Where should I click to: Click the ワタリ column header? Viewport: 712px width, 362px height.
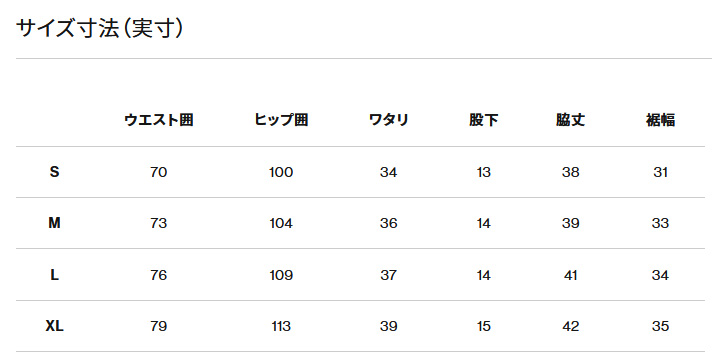pos(389,120)
